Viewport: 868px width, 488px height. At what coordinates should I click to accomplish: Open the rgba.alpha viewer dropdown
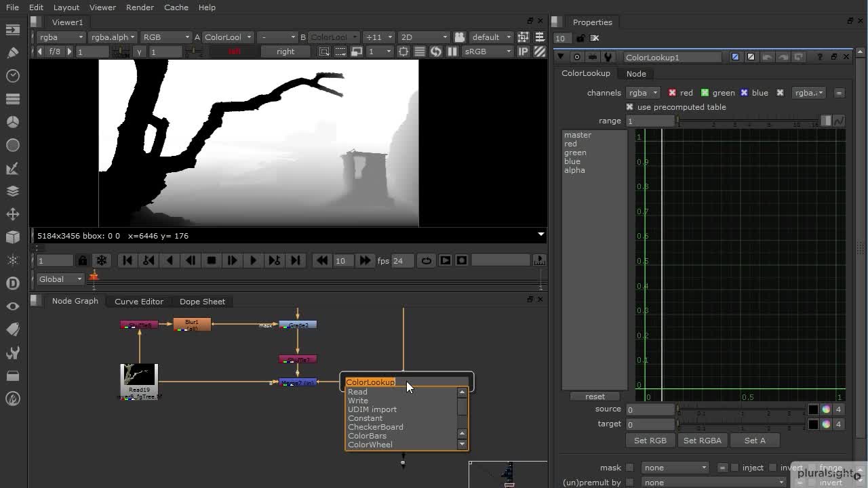[x=113, y=37]
